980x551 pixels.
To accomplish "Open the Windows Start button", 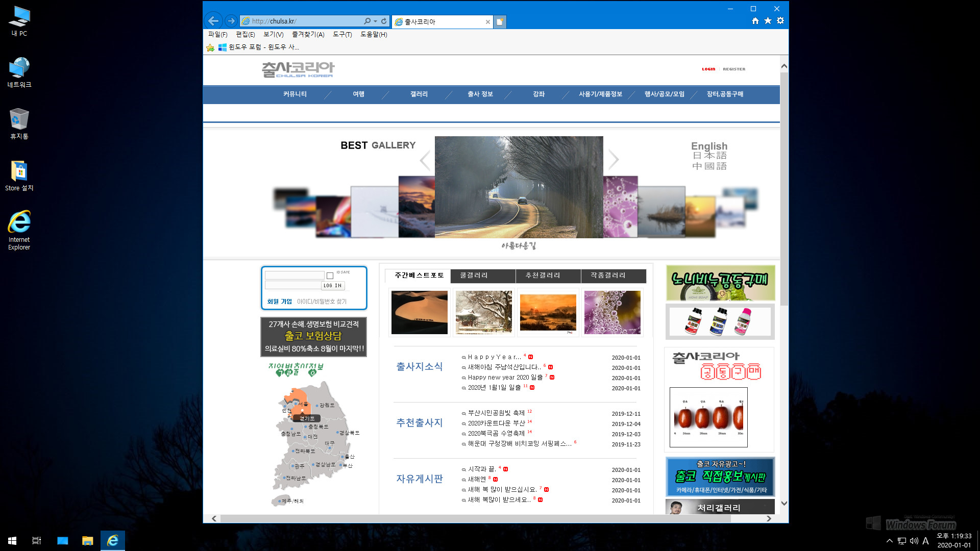I will click(x=12, y=540).
